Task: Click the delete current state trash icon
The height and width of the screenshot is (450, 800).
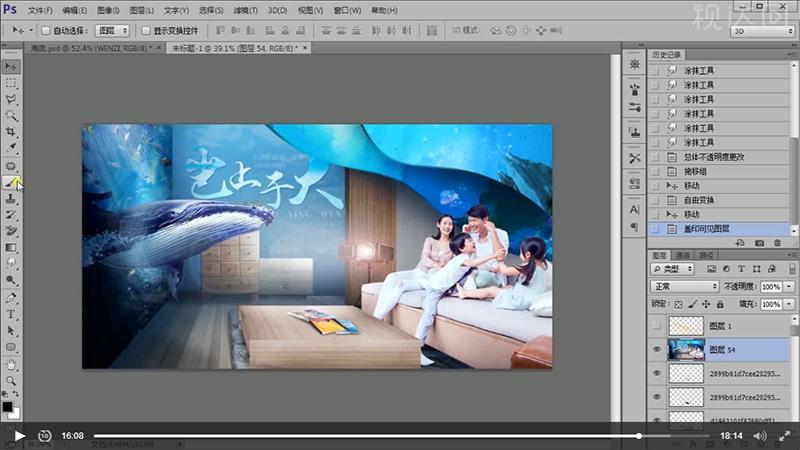Action: pos(777,243)
